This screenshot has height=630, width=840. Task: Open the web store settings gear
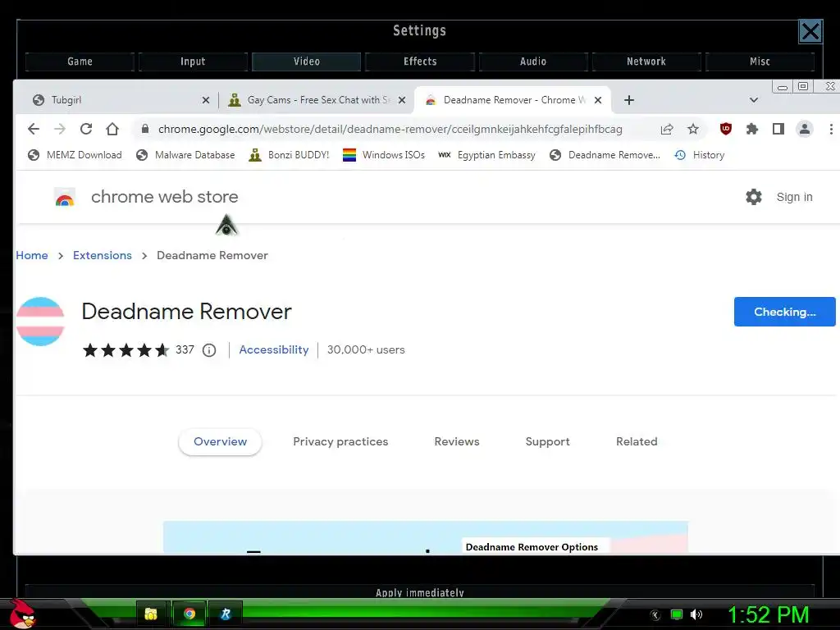[x=754, y=197]
